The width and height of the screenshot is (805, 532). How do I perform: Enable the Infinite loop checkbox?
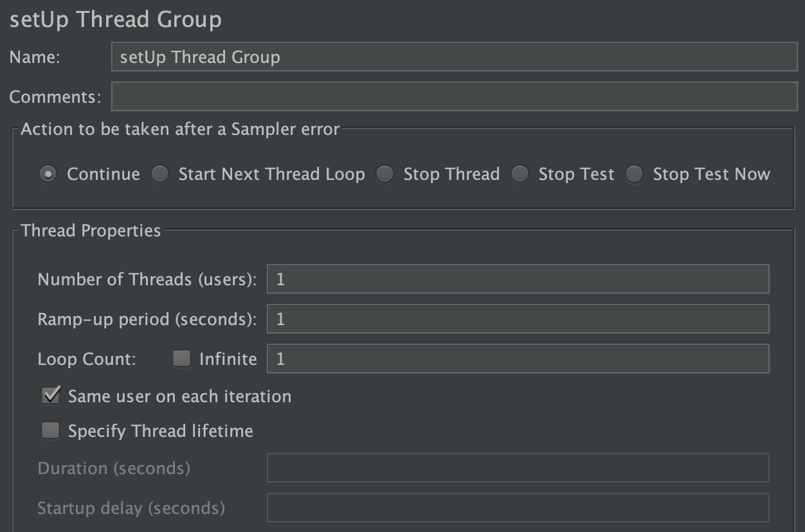pyautogui.click(x=181, y=359)
